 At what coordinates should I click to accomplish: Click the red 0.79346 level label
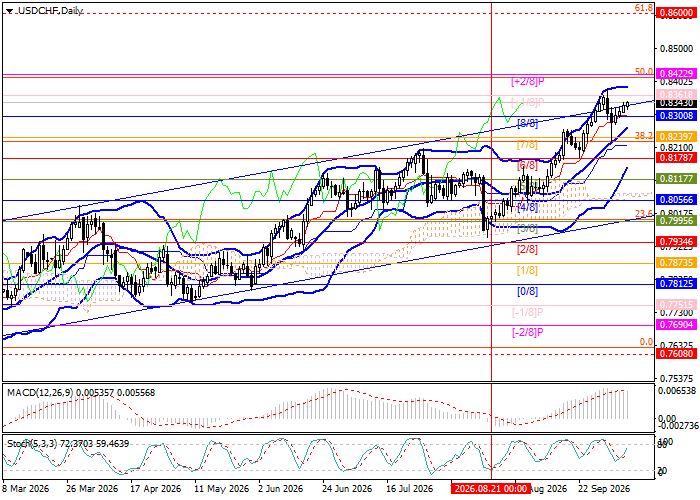click(x=676, y=242)
